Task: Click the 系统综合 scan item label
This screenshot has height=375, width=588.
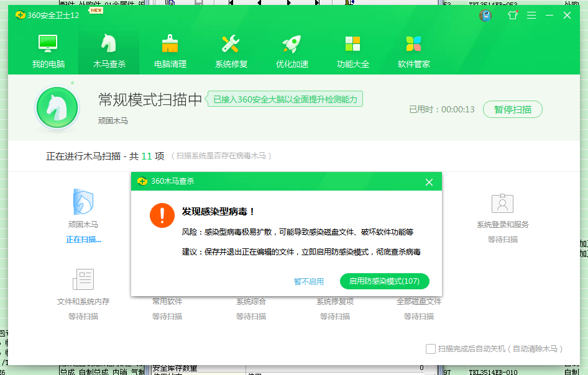Action: (251, 301)
